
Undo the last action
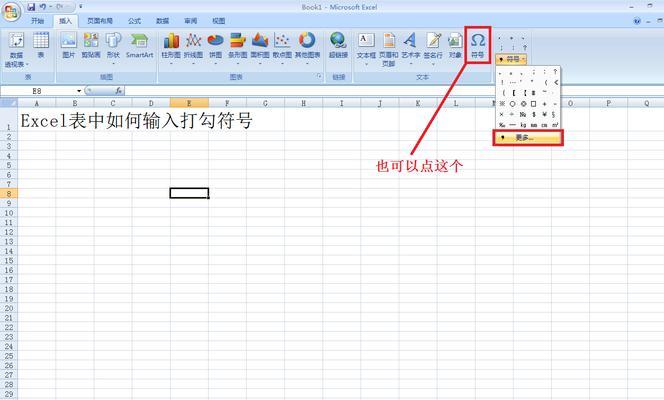pos(43,7)
